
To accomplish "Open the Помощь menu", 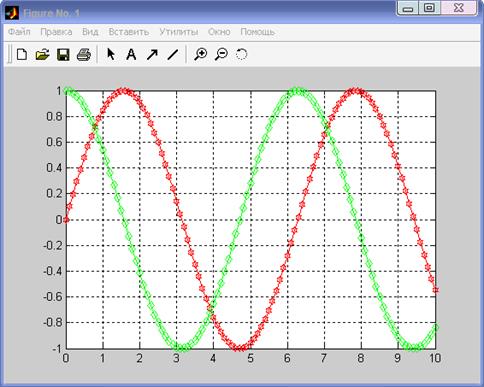I will point(258,32).
